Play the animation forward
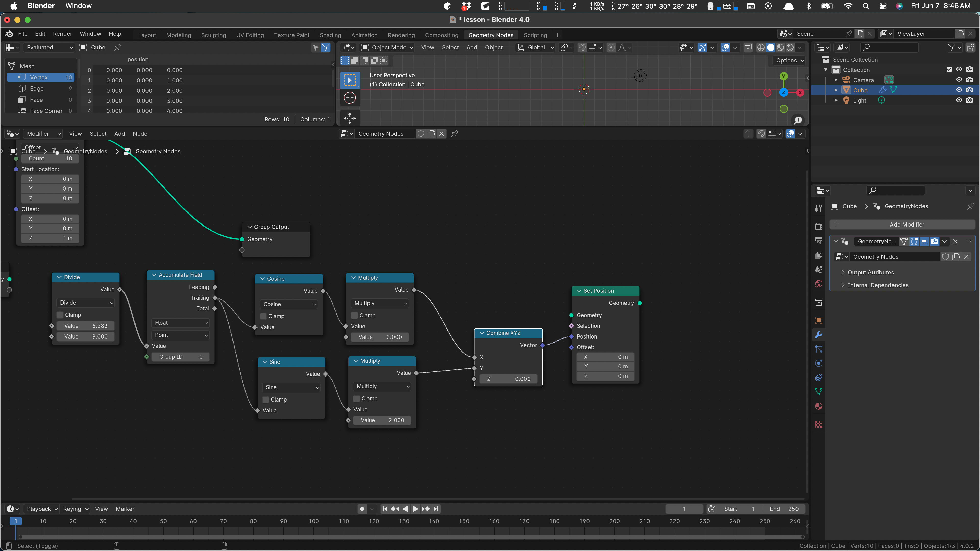Image resolution: width=980 pixels, height=551 pixels. [415, 509]
